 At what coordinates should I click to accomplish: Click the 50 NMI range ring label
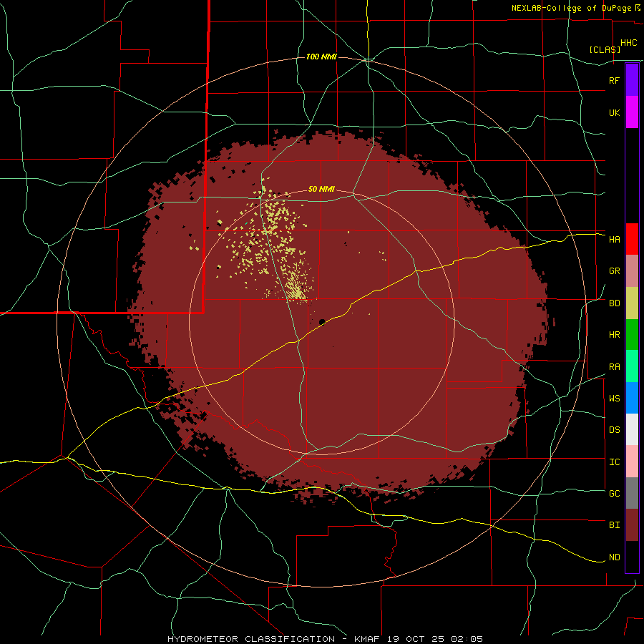pos(321,189)
